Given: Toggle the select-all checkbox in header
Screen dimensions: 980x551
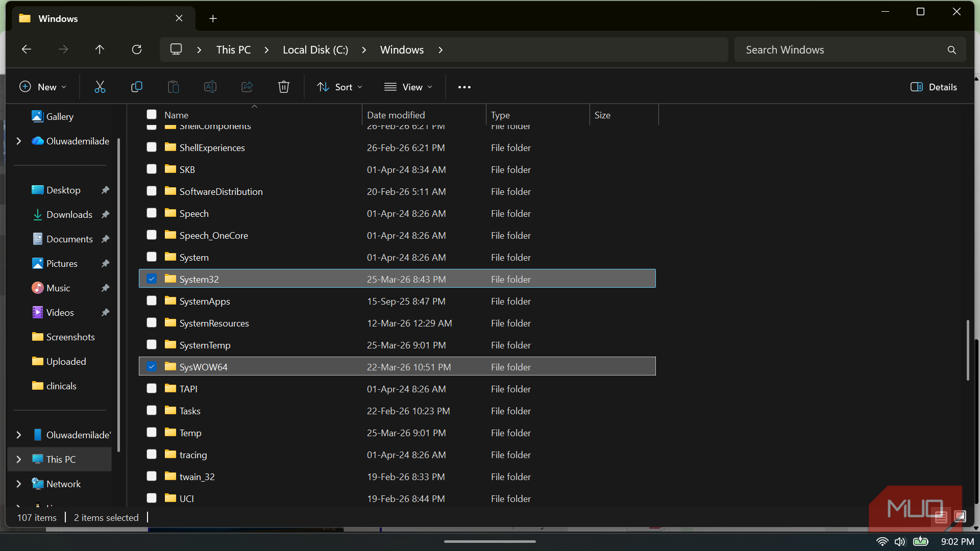Looking at the screenshot, I should (x=152, y=114).
